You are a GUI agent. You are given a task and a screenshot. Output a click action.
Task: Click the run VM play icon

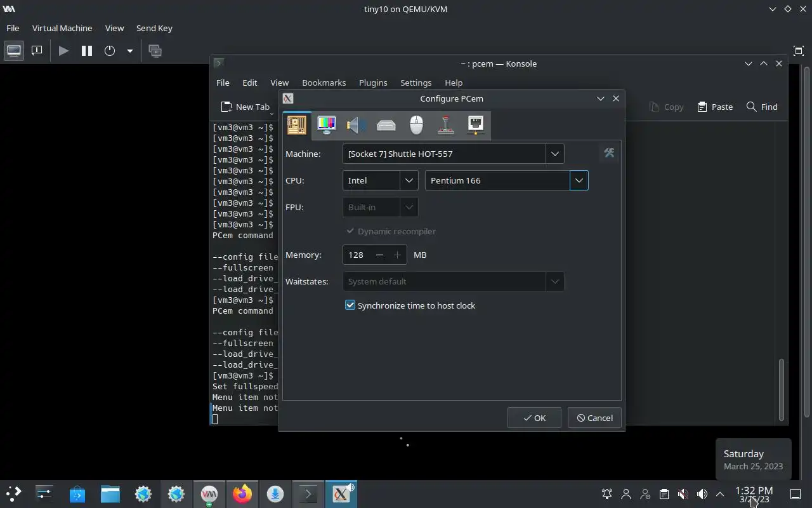tap(63, 51)
